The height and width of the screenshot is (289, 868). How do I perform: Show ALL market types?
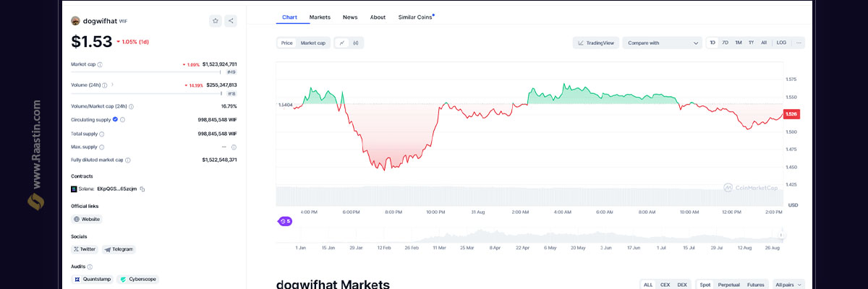[x=648, y=285]
